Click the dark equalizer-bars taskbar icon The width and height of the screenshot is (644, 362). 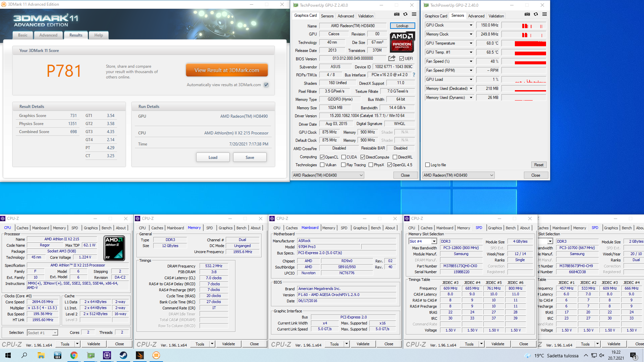coord(57,355)
